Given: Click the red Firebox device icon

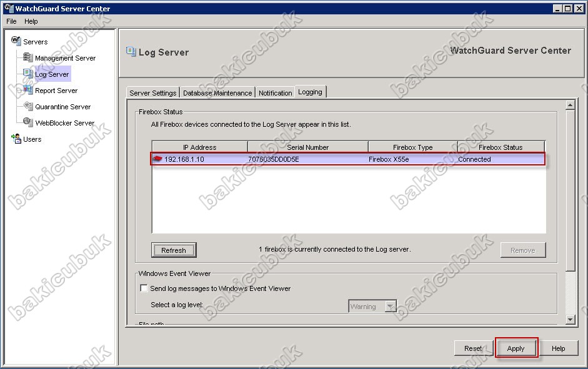Looking at the screenshot, I should pos(157,159).
